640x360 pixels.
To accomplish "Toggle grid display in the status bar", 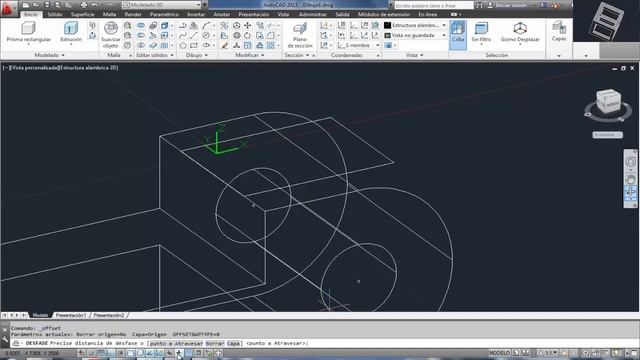I will pos(101,353).
